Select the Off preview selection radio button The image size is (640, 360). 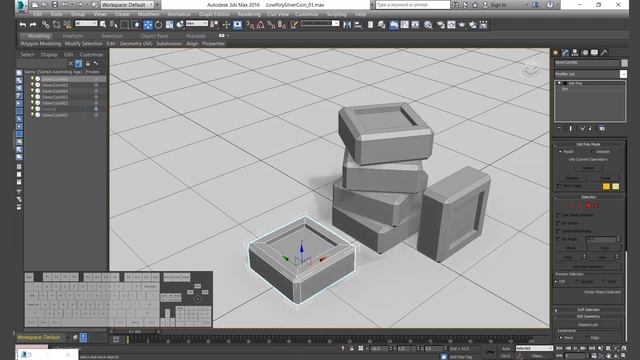tap(556, 282)
